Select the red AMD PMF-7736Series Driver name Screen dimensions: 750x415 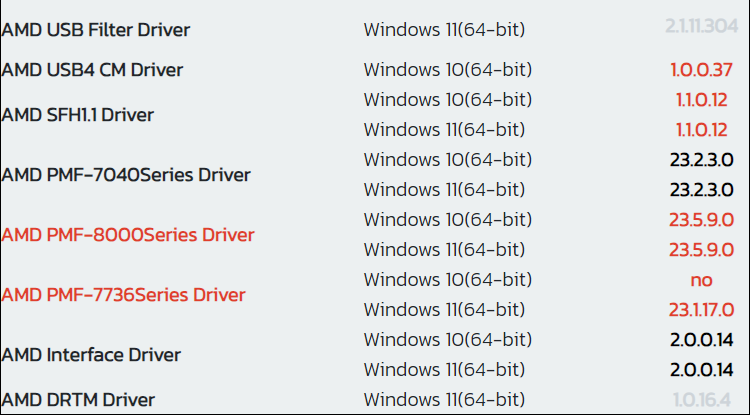click(x=123, y=295)
